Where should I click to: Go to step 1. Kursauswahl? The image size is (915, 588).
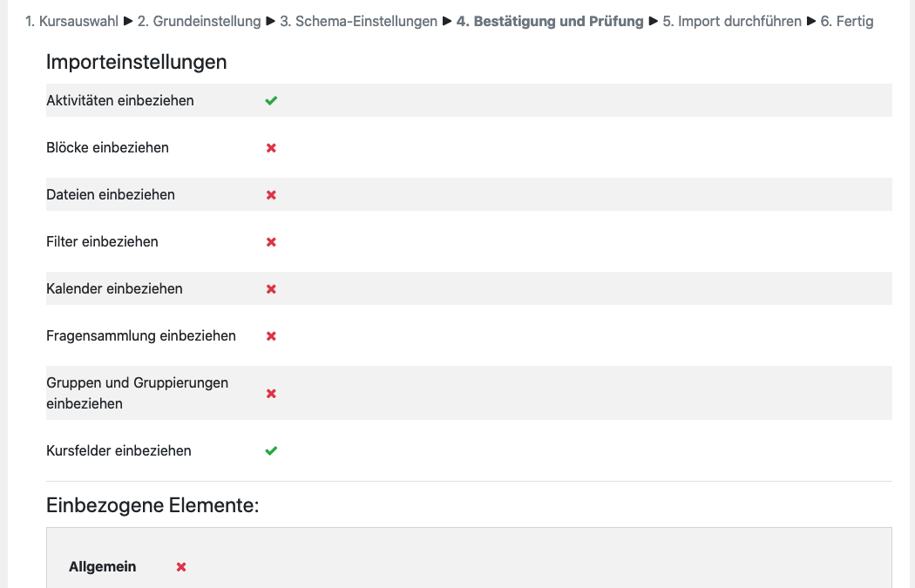[x=72, y=21]
